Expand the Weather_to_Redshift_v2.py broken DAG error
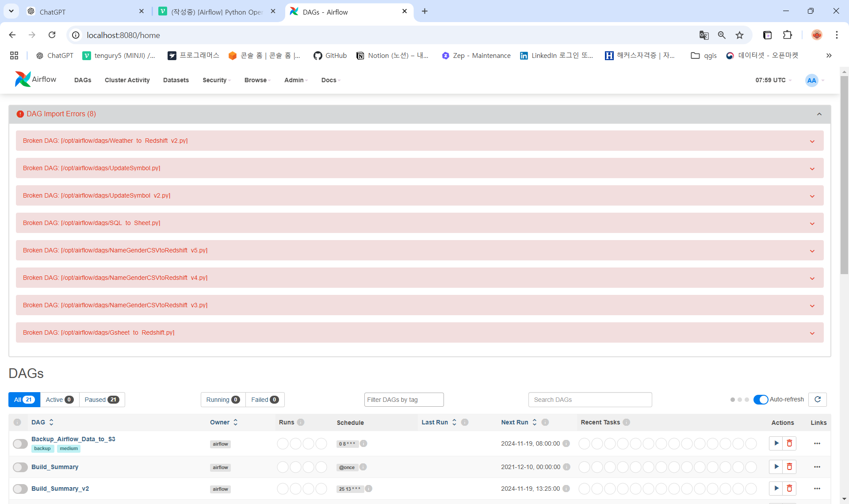849x504 pixels. pyautogui.click(x=812, y=141)
